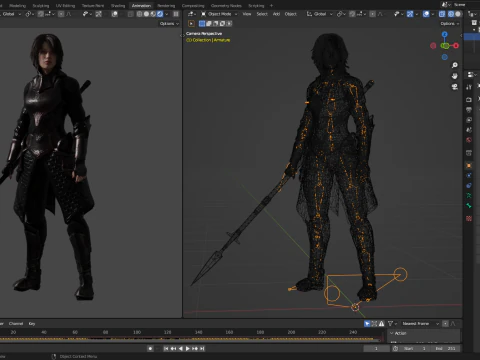Toggle proportional editing in left viewport
Viewport: 480px width, 360px height.
pyautogui.click(x=61, y=14)
